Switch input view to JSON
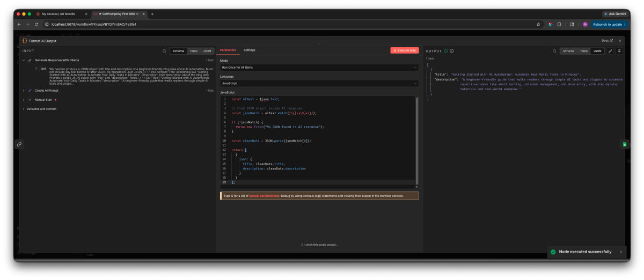644x280 pixels. (x=207, y=51)
